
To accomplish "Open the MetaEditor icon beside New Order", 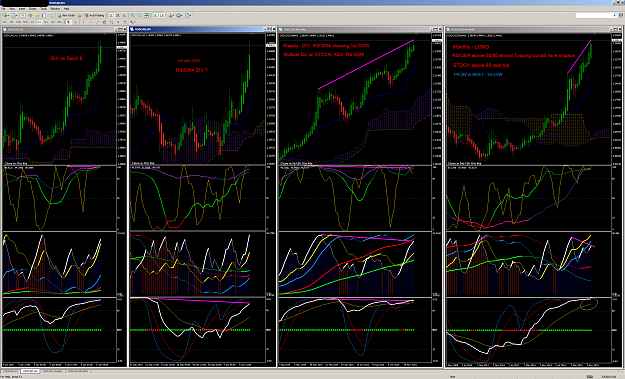I will pyautogui.click(x=79, y=16).
